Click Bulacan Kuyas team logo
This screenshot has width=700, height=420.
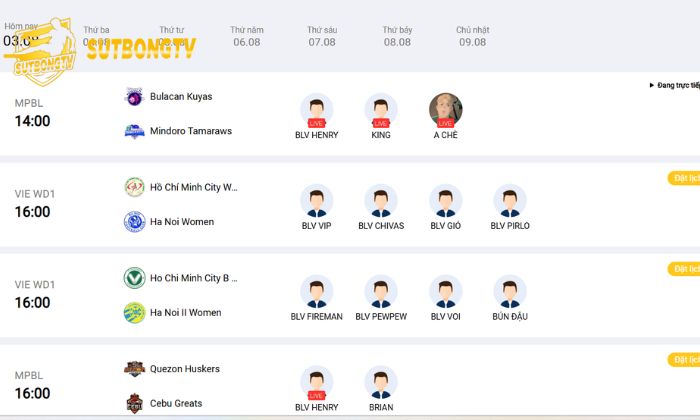pos(134,96)
